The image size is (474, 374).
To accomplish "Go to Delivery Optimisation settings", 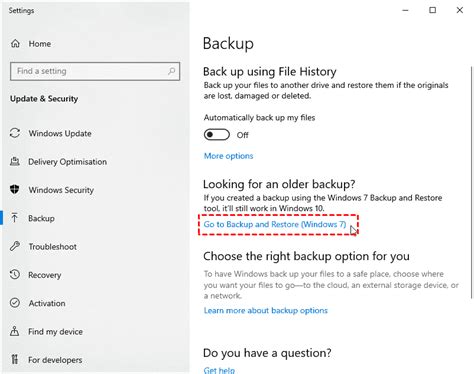I will click(x=68, y=162).
